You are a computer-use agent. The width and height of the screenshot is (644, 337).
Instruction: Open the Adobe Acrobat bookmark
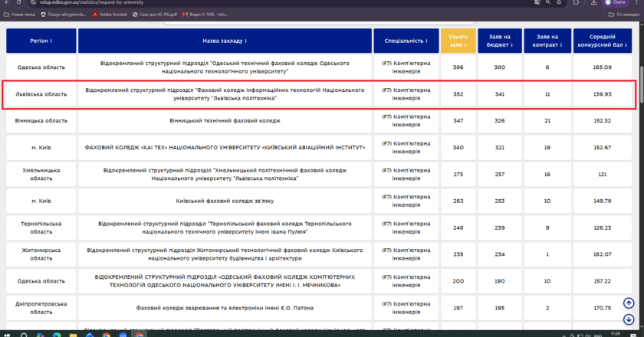(109, 15)
